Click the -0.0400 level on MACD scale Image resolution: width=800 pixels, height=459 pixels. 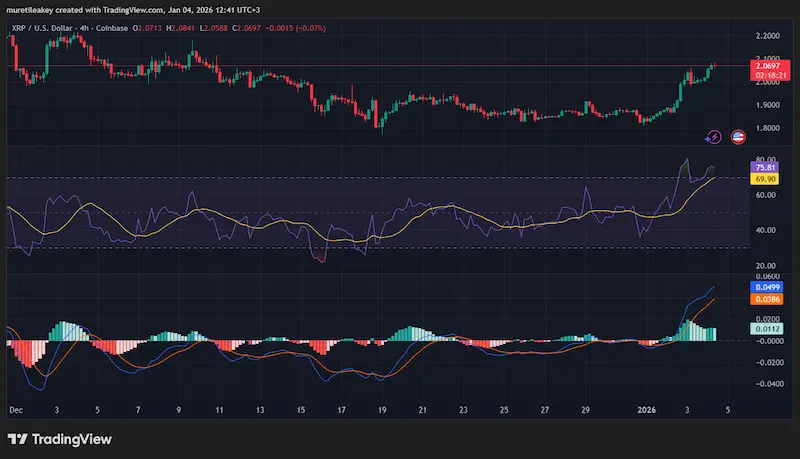[x=766, y=382]
